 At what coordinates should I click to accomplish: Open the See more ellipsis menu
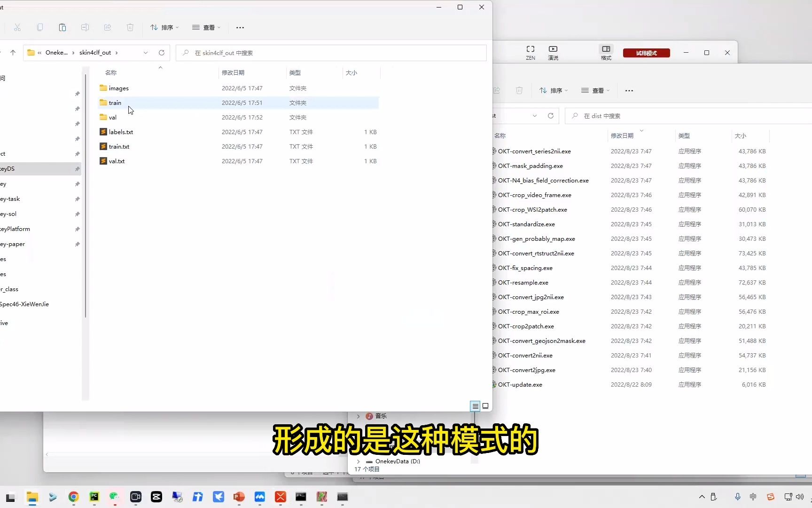click(x=240, y=27)
